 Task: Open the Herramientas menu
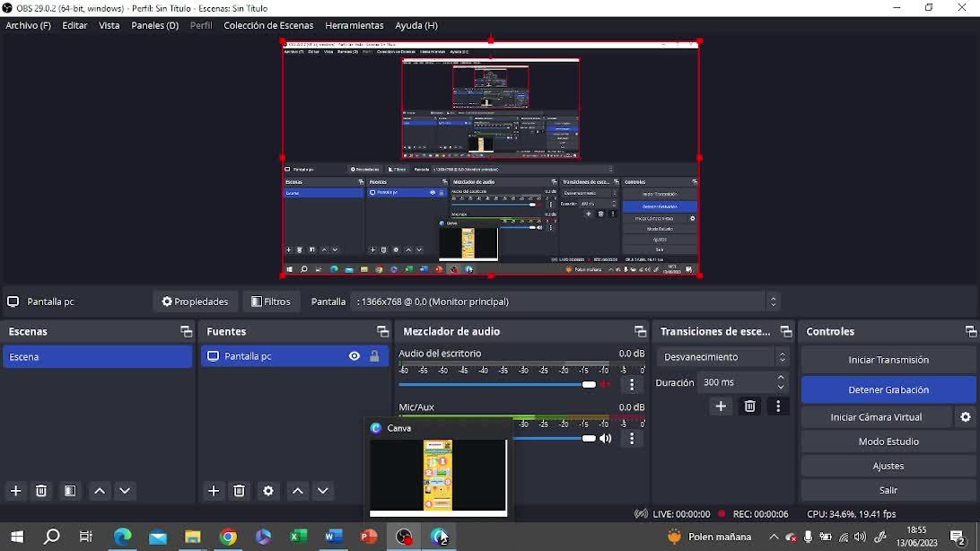point(354,25)
